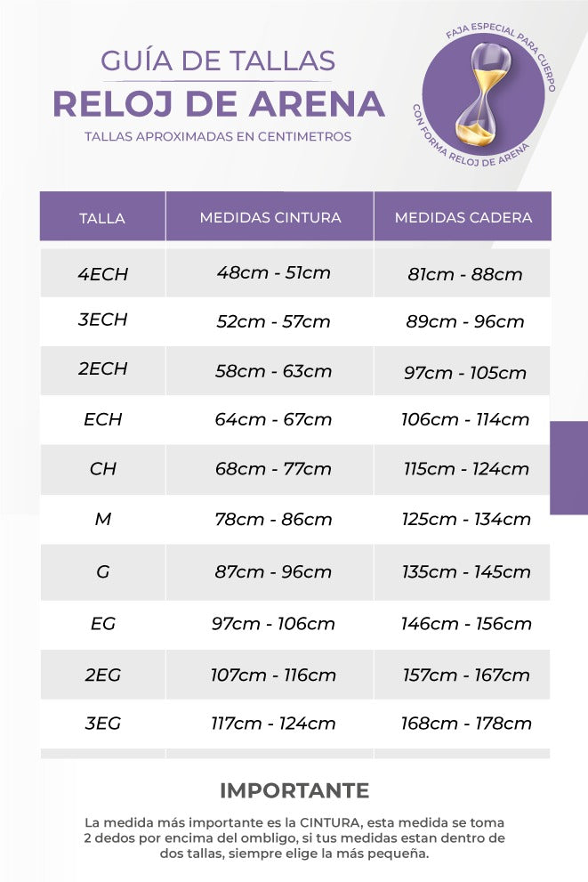Click the IMPORTANTE heading
The height and width of the screenshot is (882, 588).
[294, 790]
